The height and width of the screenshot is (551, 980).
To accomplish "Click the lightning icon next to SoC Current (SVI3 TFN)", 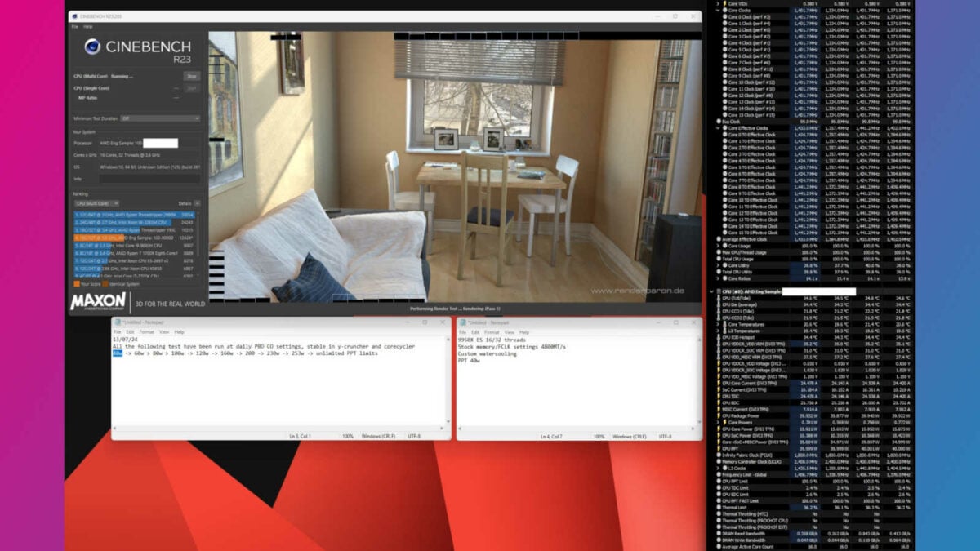I will [x=717, y=390].
